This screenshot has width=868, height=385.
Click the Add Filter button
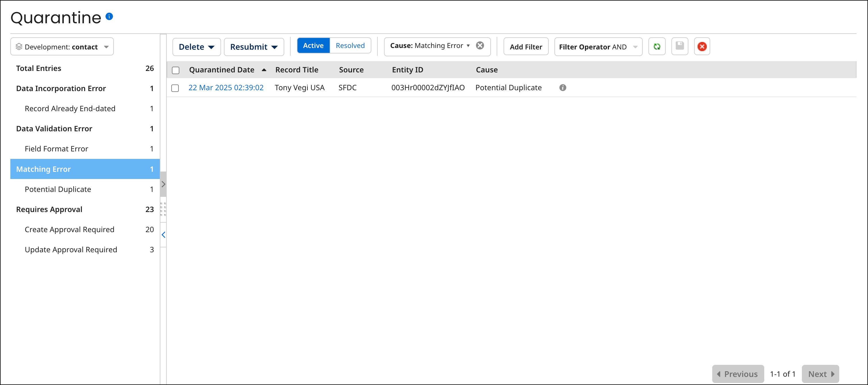(526, 47)
